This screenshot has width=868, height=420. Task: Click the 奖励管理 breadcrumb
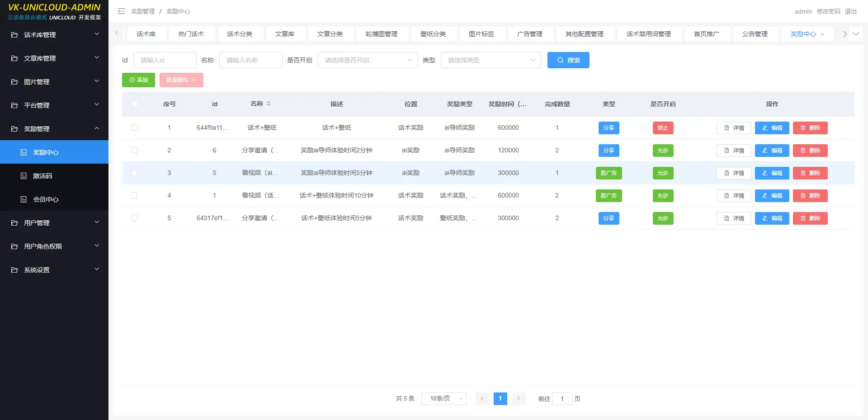click(143, 11)
